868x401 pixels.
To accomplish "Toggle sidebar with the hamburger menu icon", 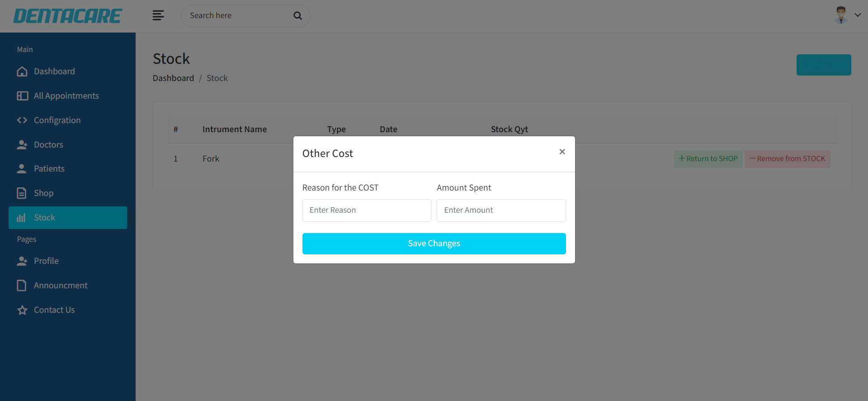I will coord(158,16).
